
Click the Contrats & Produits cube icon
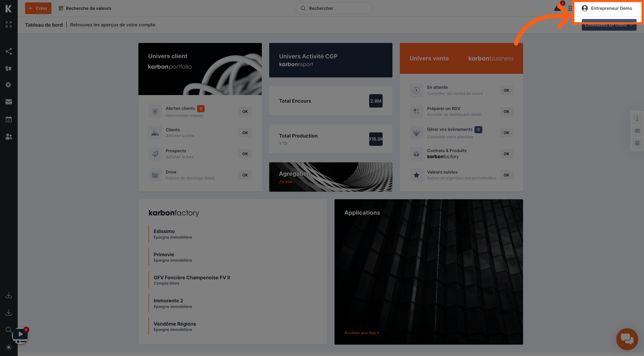(416, 154)
